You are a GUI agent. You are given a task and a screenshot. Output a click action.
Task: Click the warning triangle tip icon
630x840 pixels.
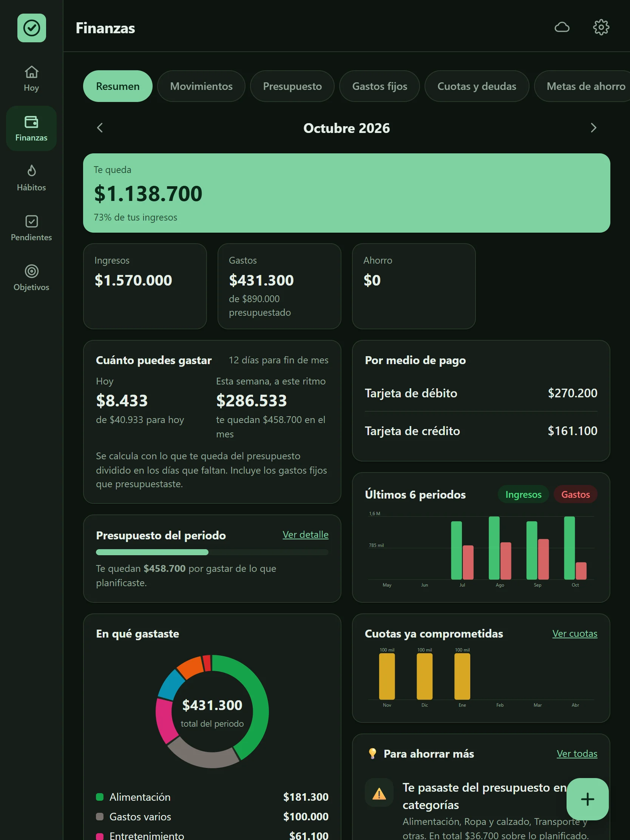pos(379,793)
